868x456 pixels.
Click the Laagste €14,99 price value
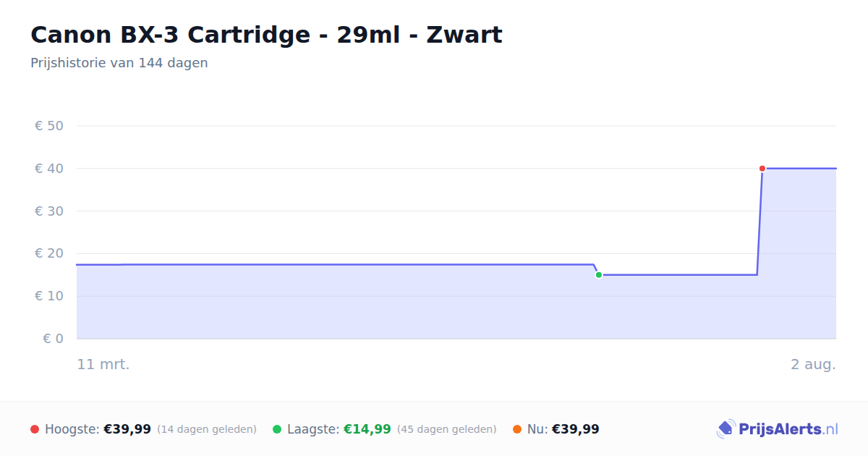pos(367,429)
